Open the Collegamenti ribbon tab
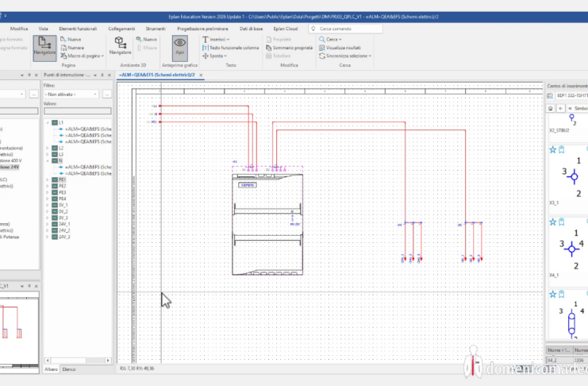588x386 pixels. click(x=121, y=28)
